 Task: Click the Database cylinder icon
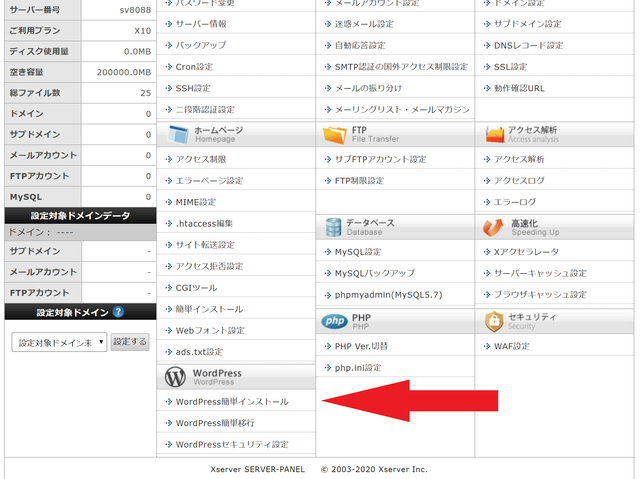tap(333, 227)
